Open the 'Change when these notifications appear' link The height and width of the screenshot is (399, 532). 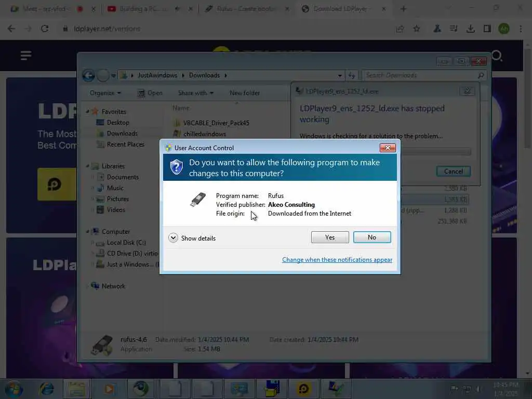click(337, 260)
